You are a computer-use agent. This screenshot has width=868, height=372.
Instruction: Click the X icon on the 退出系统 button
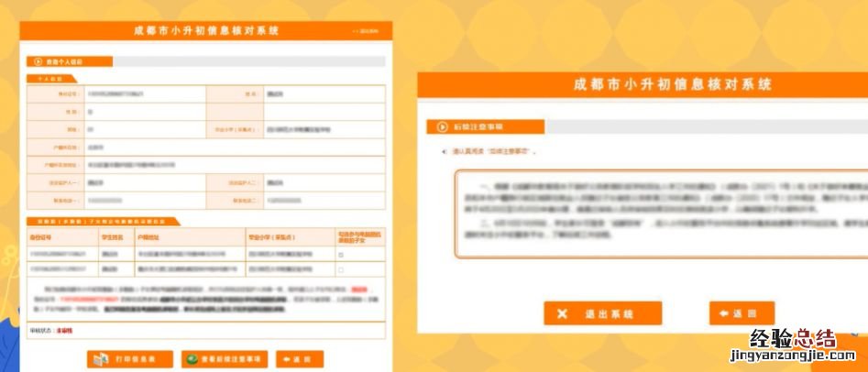pos(563,314)
